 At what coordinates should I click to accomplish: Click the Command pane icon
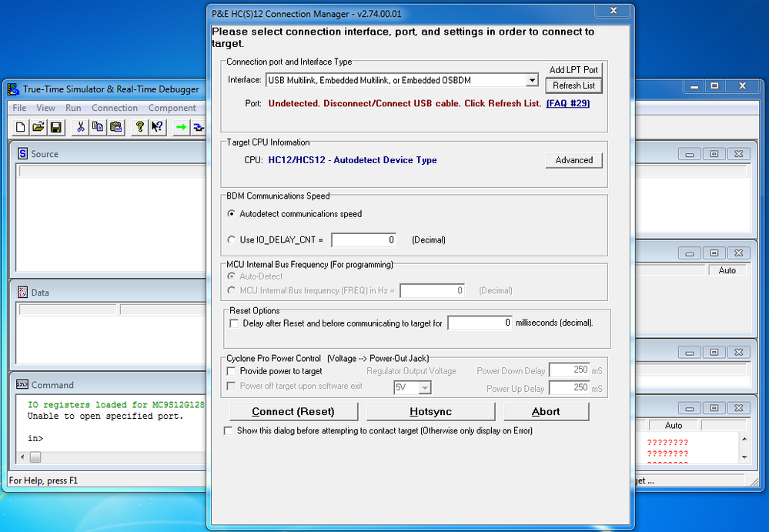(x=22, y=384)
